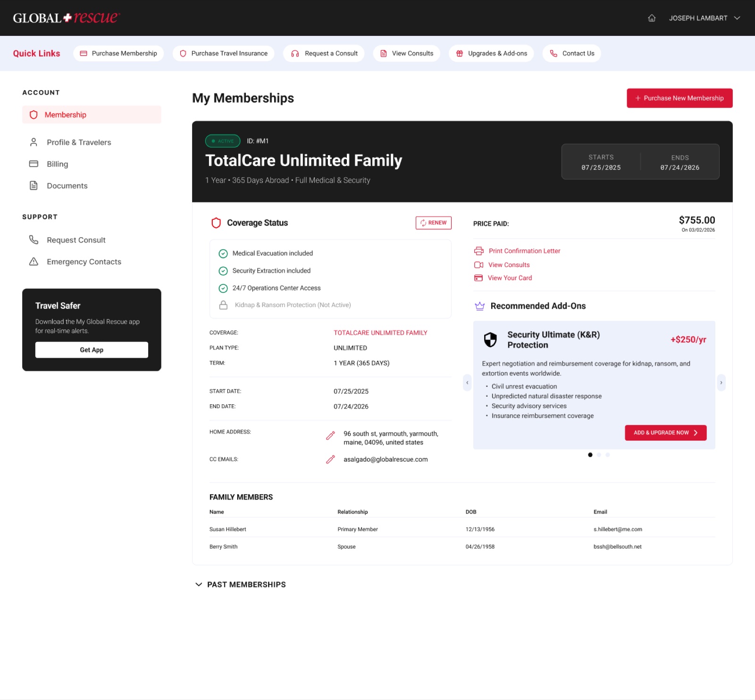
Task: Go to next add-on with right arrow
Action: coord(721,383)
